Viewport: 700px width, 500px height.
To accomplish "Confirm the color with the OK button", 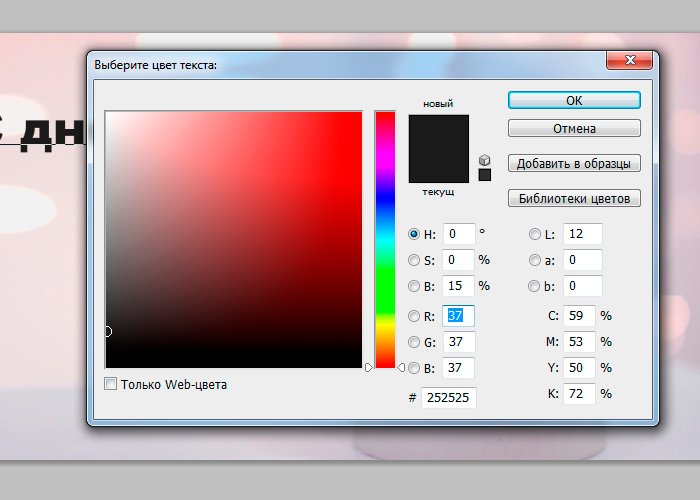I will click(x=574, y=100).
